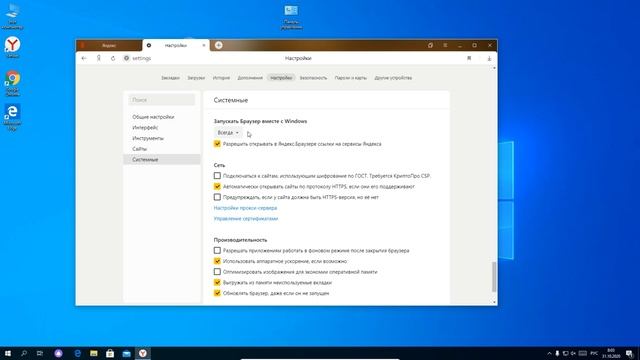
Task: Open Общие настройки in sidebar
Action: click(x=153, y=117)
